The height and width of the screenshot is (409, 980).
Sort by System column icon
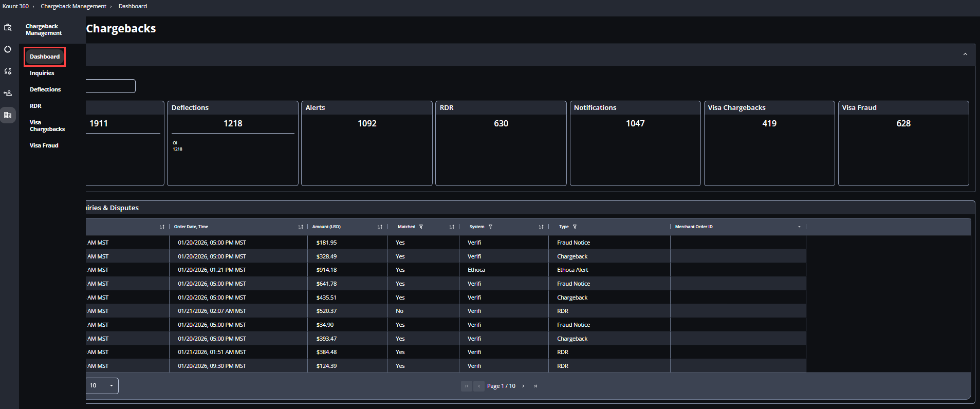point(541,227)
